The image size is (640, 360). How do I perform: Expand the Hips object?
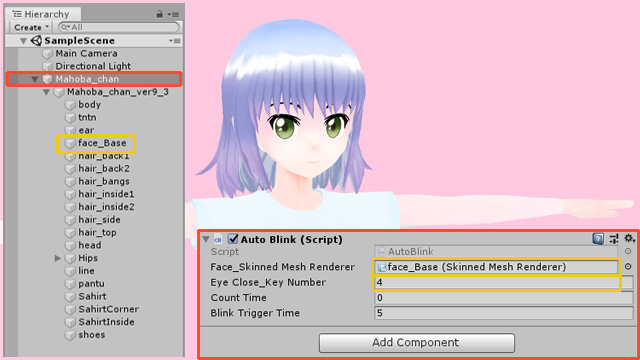pyautogui.click(x=58, y=258)
